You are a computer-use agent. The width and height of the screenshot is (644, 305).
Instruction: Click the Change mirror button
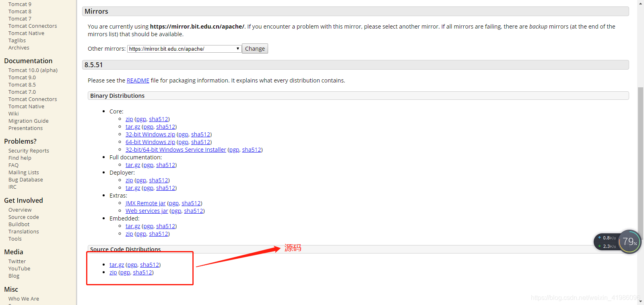point(255,49)
